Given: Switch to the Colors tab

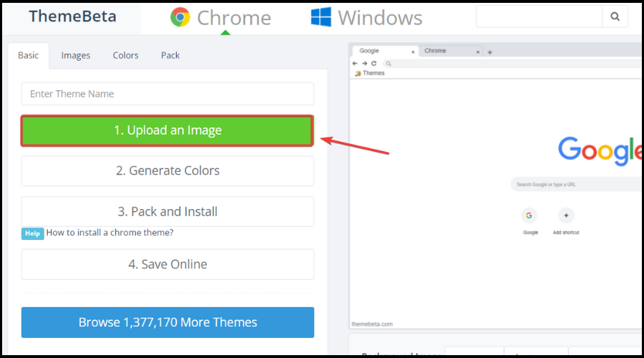Looking at the screenshot, I should (126, 55).
